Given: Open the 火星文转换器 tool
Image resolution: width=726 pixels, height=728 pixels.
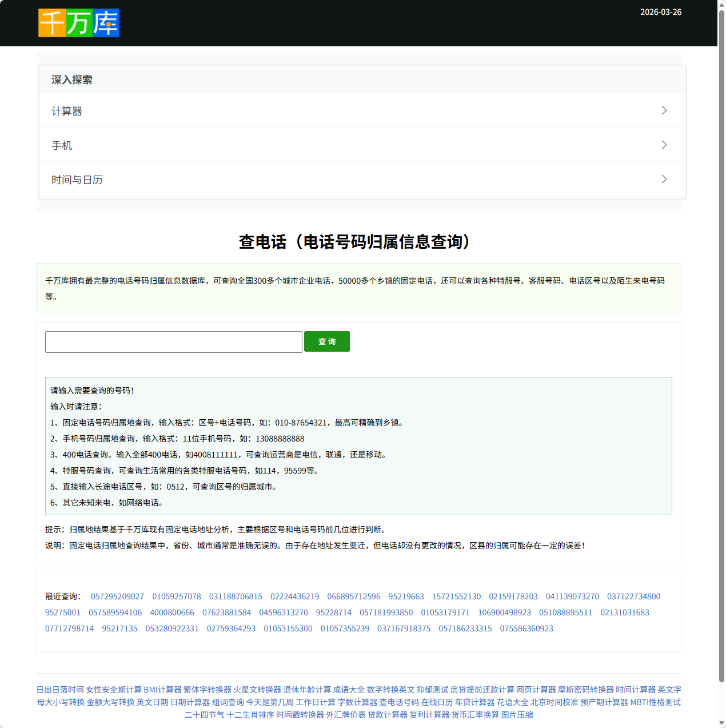Looking at the screenshot, I should point(258,690).
